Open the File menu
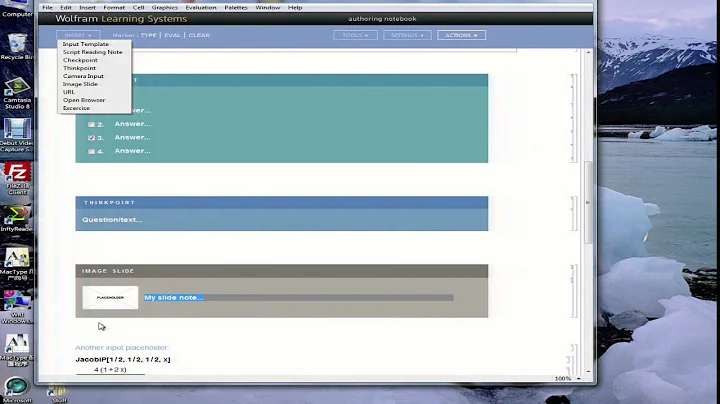Image resolution: width=720 pixels, height=404 pixels. (47, 7)
